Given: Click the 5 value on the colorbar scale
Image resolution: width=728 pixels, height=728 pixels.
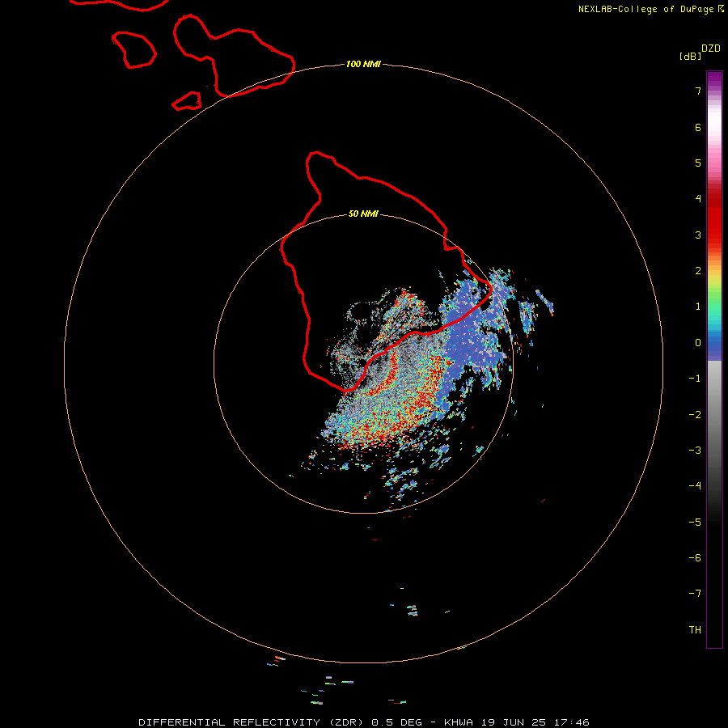Looking at the screenshot, I should pos(698,163).
